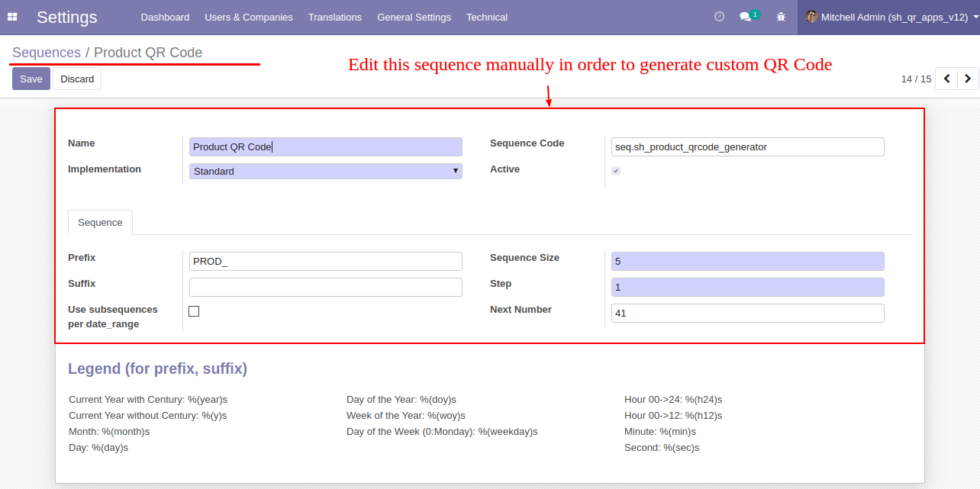Discard the changes
The width and height of the screenshot is (980, 489).
pos(77,79)
